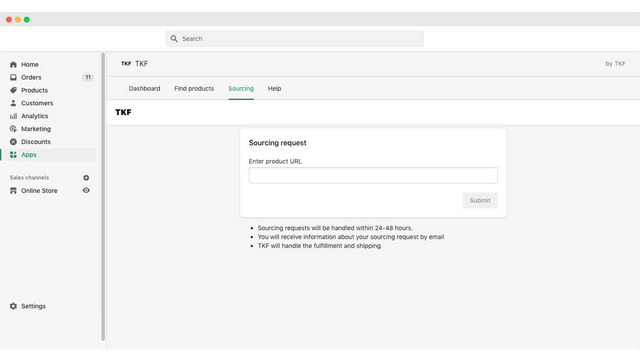Click the TKF app logo icon
Image resolution: width=640 pixels, height=360 pixels.
(x=126, y=64)
